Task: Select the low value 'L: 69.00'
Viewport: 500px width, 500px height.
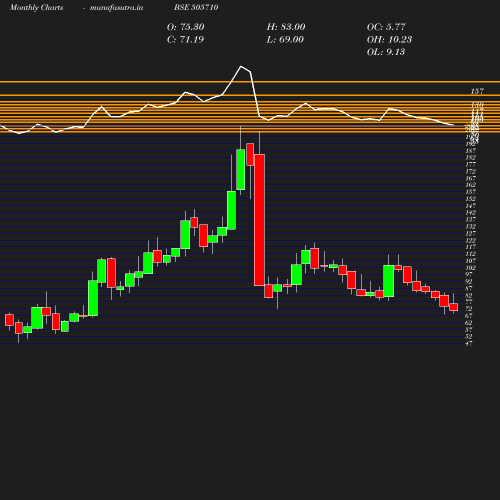Action: [x=285, y=39]
